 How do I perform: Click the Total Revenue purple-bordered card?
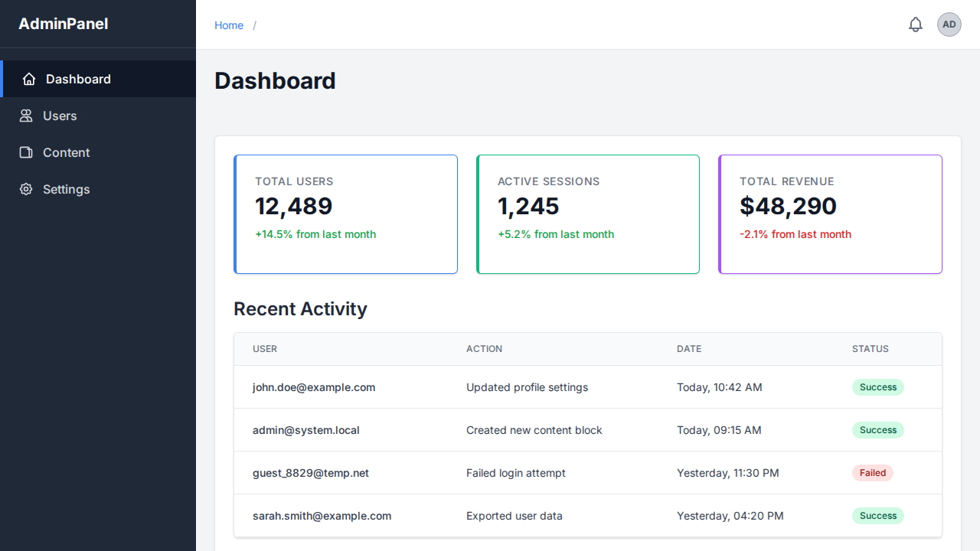tap(830, 214)
